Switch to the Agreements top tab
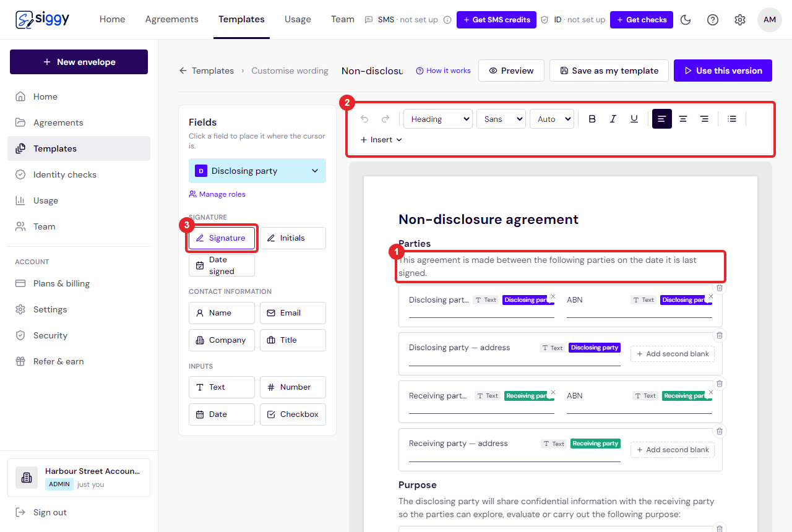The height and width of the screenshot is (532, 792). click(172, 19)
